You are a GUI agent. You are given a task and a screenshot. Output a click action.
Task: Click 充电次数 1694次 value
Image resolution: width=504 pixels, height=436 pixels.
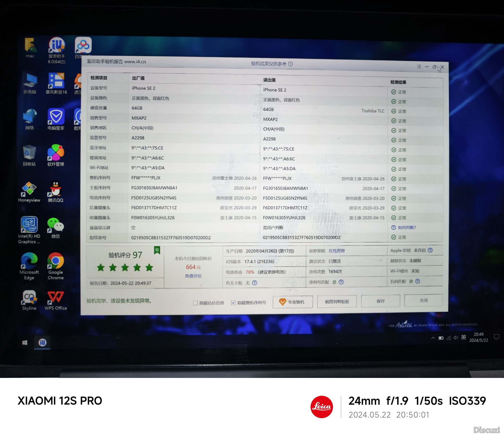(x=335, y=272)
